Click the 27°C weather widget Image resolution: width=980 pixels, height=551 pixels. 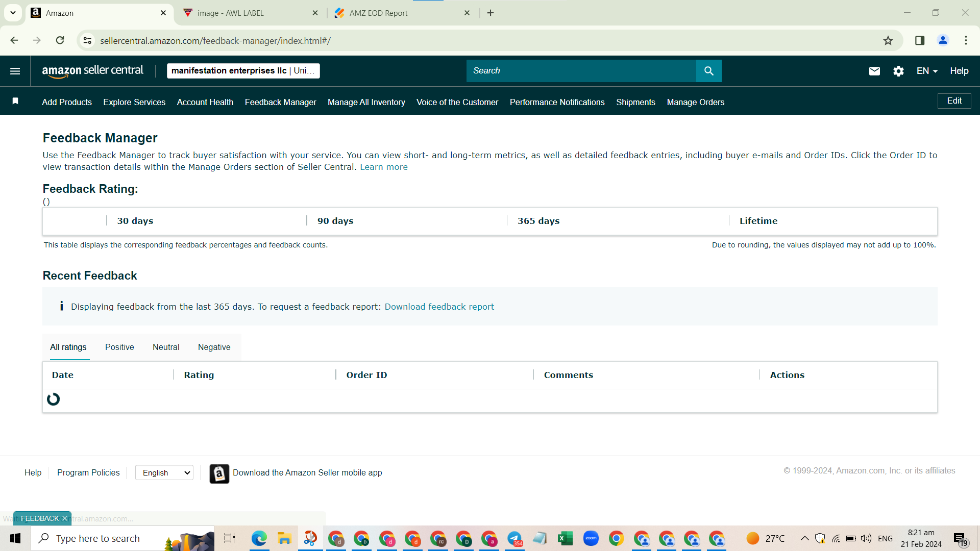pos(766,538)
